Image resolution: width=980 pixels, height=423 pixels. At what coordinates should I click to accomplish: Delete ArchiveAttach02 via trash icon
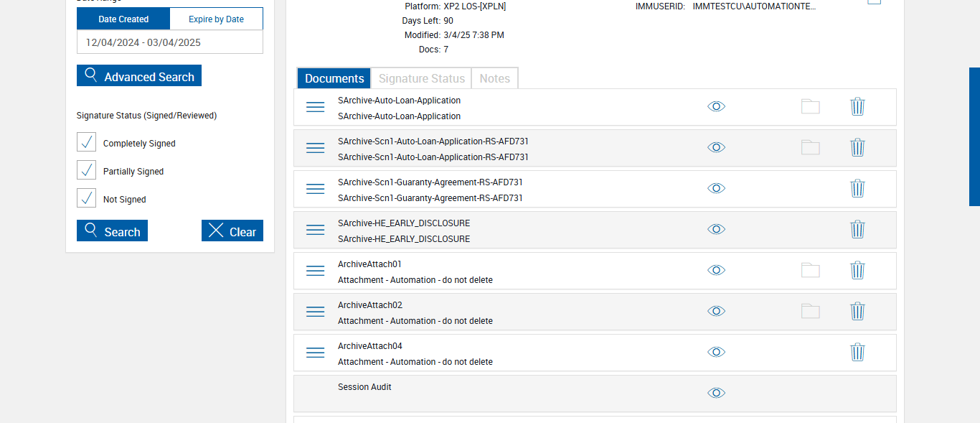pos(857,311)
